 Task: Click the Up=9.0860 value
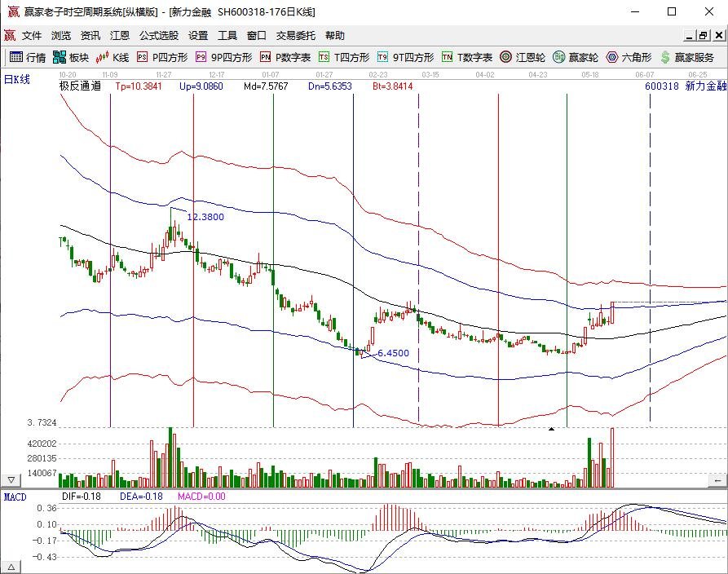point(201,86)
